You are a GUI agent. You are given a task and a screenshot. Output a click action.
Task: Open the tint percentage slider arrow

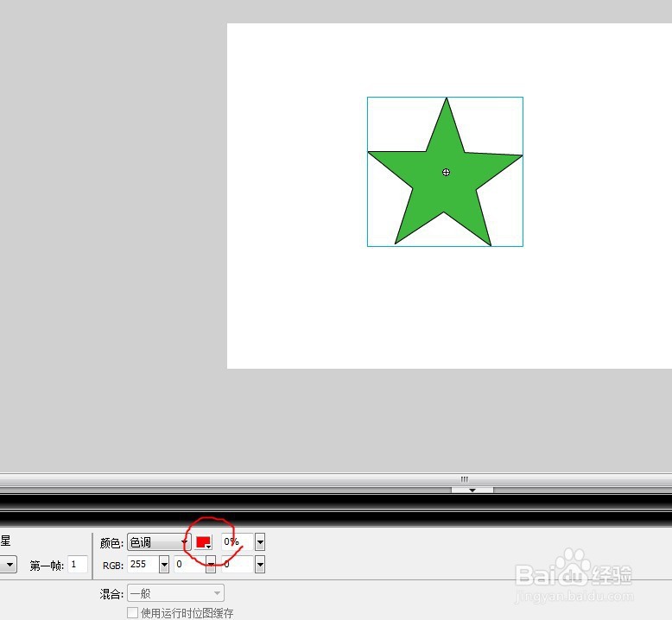[260, 542]
